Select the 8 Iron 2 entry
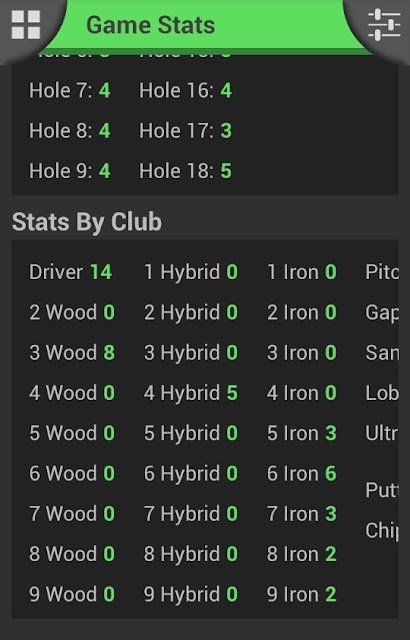Screen dimensions: 410x640 301,554
